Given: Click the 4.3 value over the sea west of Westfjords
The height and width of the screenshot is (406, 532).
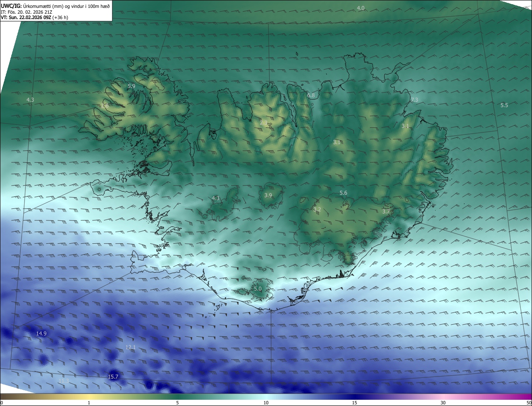Looking at the screenshot, I should [30, 100].
